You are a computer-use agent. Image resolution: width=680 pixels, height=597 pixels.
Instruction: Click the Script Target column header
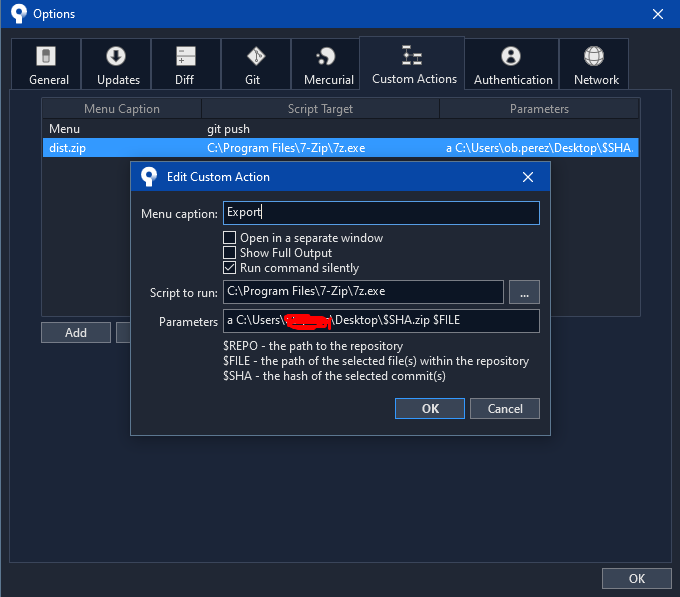coord(320,108)
